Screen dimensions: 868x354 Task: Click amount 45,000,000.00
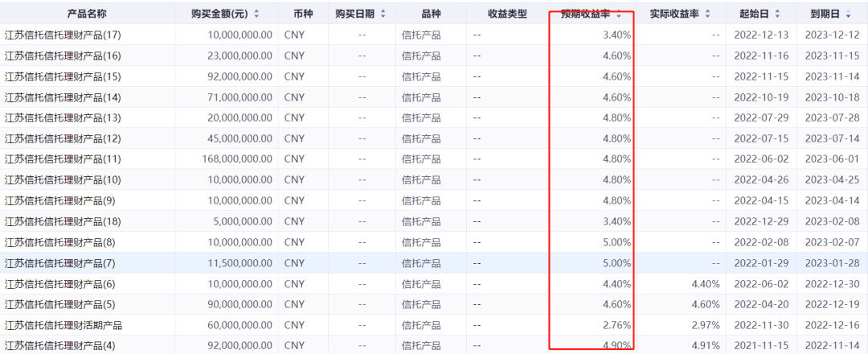click(240, 138)
